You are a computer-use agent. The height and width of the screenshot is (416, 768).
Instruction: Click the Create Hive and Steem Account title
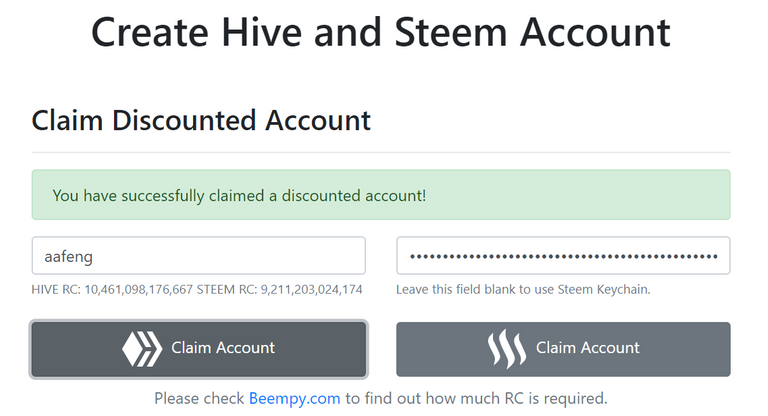(x=381, y=33)
